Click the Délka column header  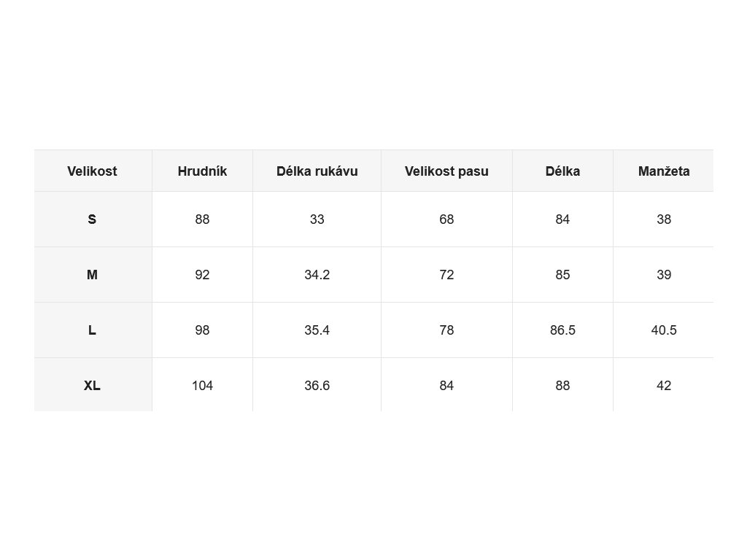point(562,171)
